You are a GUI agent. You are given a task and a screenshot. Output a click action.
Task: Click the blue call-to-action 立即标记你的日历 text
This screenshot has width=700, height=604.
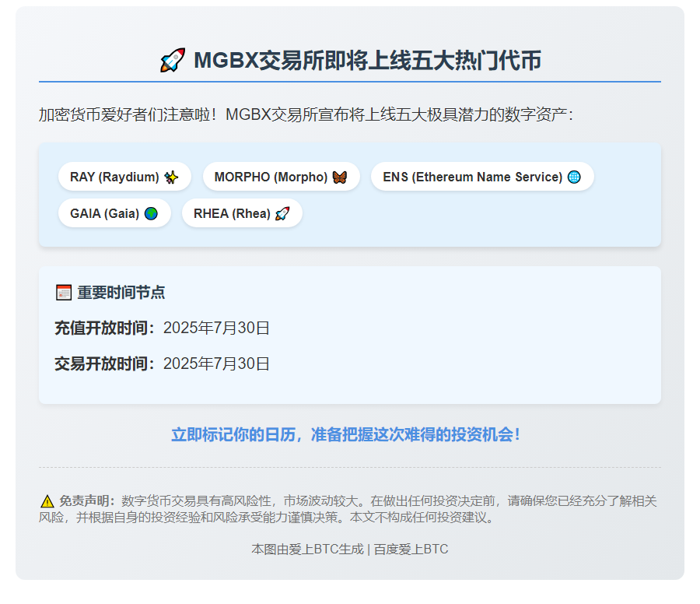pos(346,434)
